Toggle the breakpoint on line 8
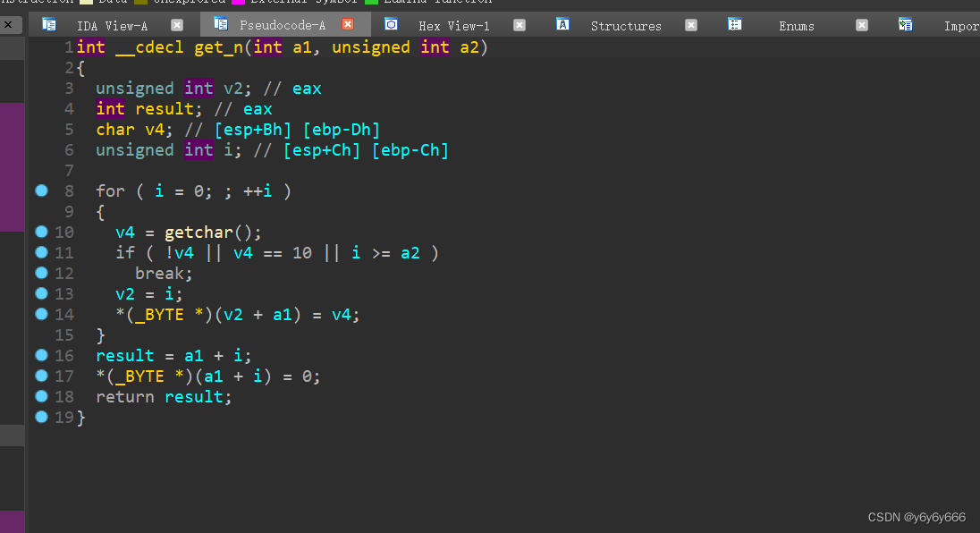This screenshot has height=533, width=980. pos(40,190)
